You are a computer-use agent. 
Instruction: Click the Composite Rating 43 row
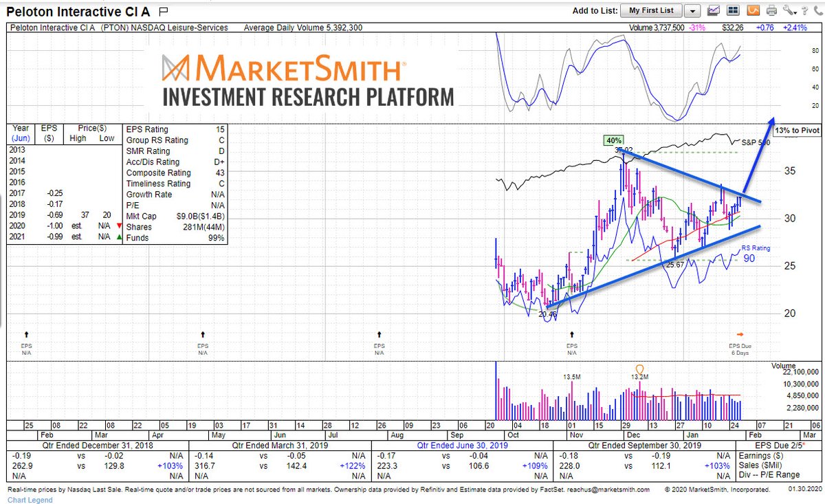(175, 173)
